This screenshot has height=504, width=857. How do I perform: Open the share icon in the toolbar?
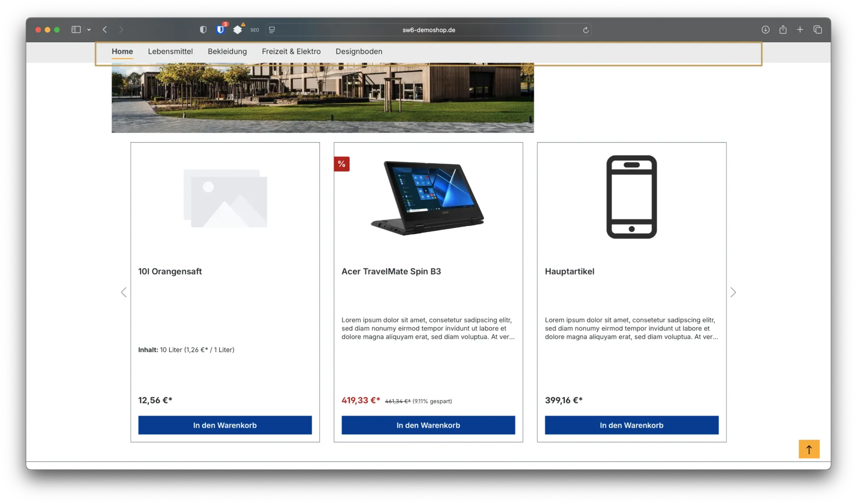point(783,30)
